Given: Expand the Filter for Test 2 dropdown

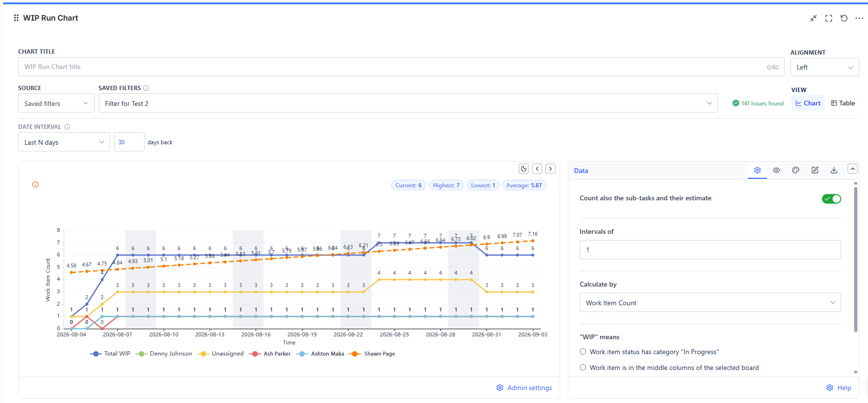Looking at the screenshot, I should (408, 103).
